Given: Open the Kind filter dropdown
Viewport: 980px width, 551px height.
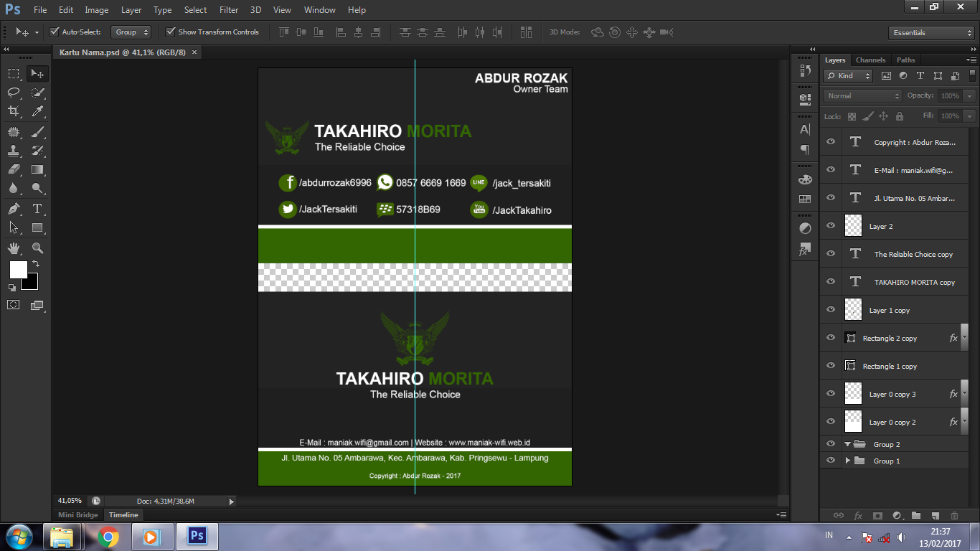Looking at the screenshot, I should (848, 75).
